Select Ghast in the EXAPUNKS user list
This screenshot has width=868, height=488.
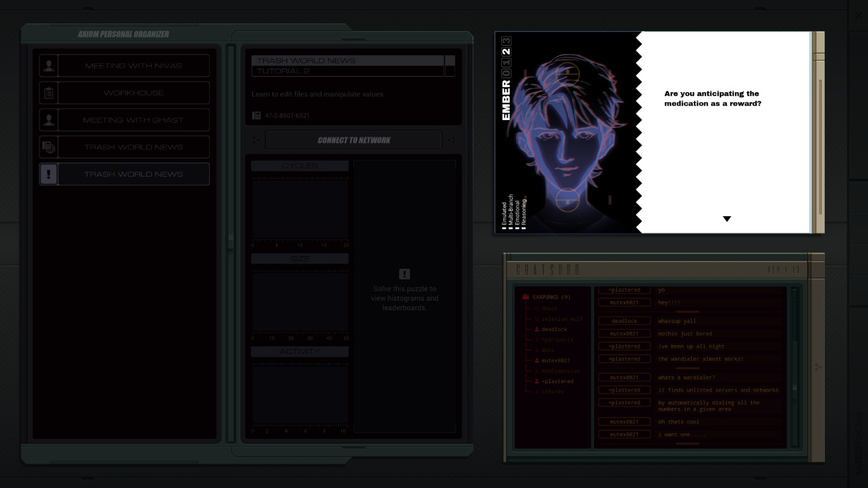click(x=549, y=309)
